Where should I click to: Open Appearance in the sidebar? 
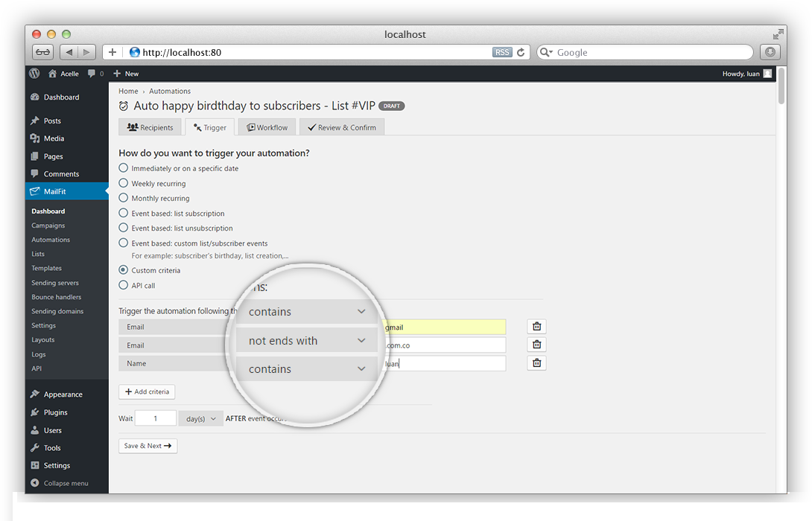[63, 394]
